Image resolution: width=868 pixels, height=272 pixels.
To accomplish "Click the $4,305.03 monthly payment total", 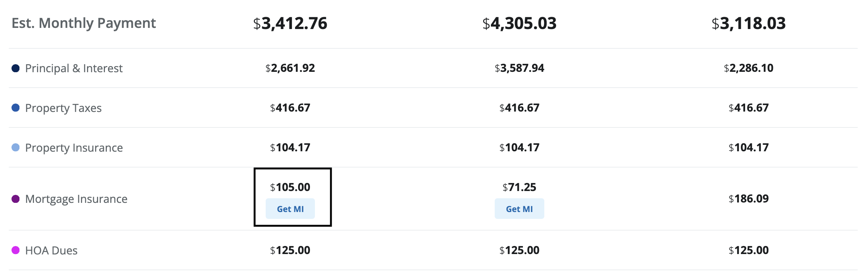I will pyautogui.click(x=519, y=23).
